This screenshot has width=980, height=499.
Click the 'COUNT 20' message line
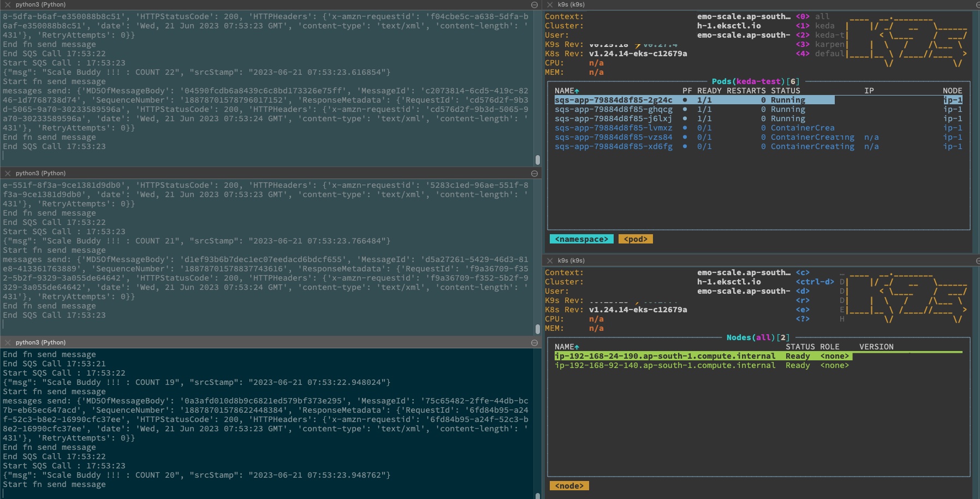[197, 475]
